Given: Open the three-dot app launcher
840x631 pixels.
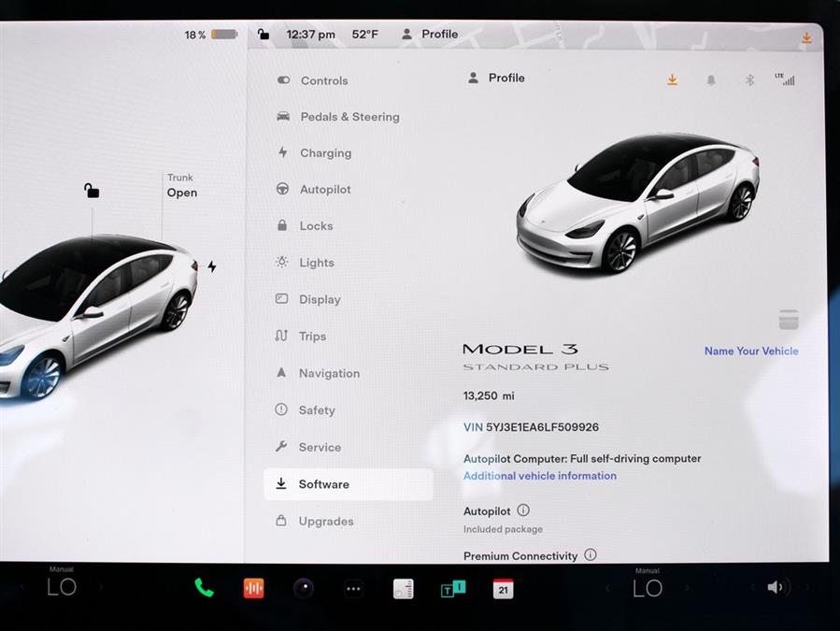Looking at the screenshot, I should (x=353, y=589).
